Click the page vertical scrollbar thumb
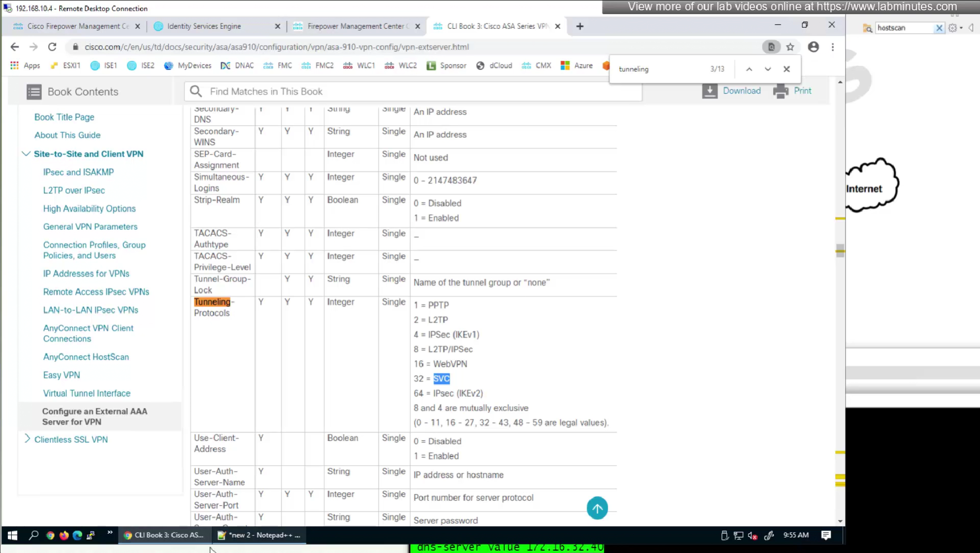Image resolution: width=980 pixels, height=553 pixels. (x=840, y=250)
